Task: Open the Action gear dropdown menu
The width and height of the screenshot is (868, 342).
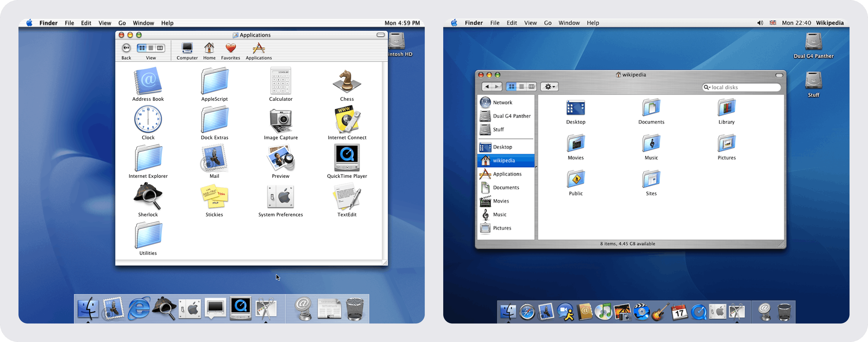Action: point(550,87)
